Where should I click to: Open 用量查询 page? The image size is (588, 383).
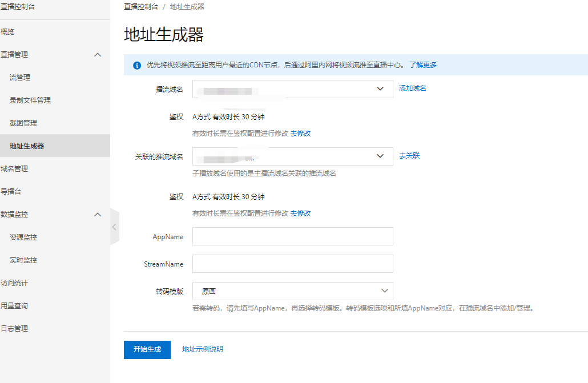(14, 306)
